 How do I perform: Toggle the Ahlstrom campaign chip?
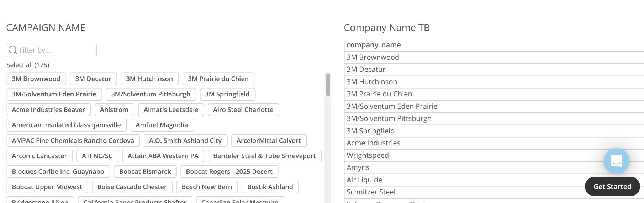pos(114,110)
